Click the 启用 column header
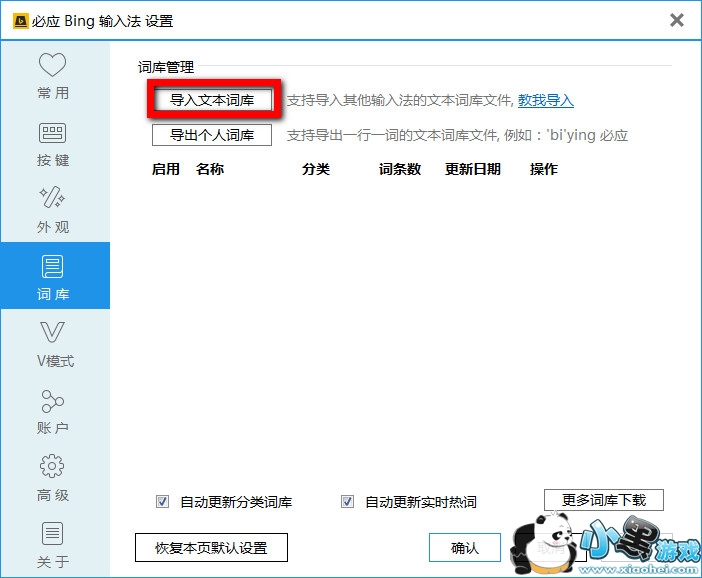Screen dimensions: 702x578 [x=166, y=169]
